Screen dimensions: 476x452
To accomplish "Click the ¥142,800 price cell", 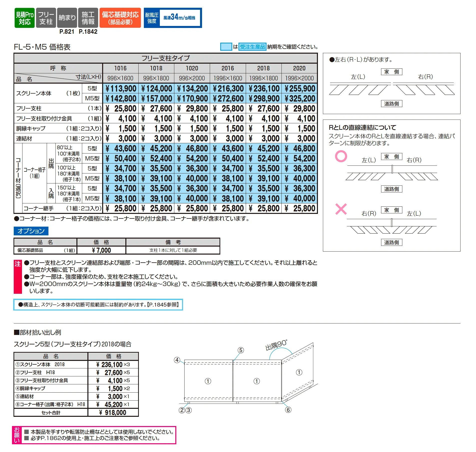I will point(120,98).
